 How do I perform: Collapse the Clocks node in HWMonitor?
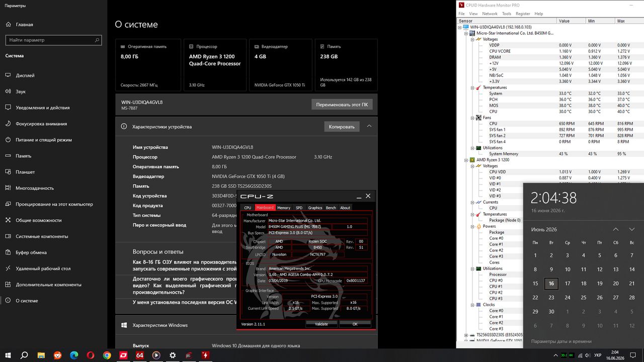pyautogui.click(x=472, y=305)
